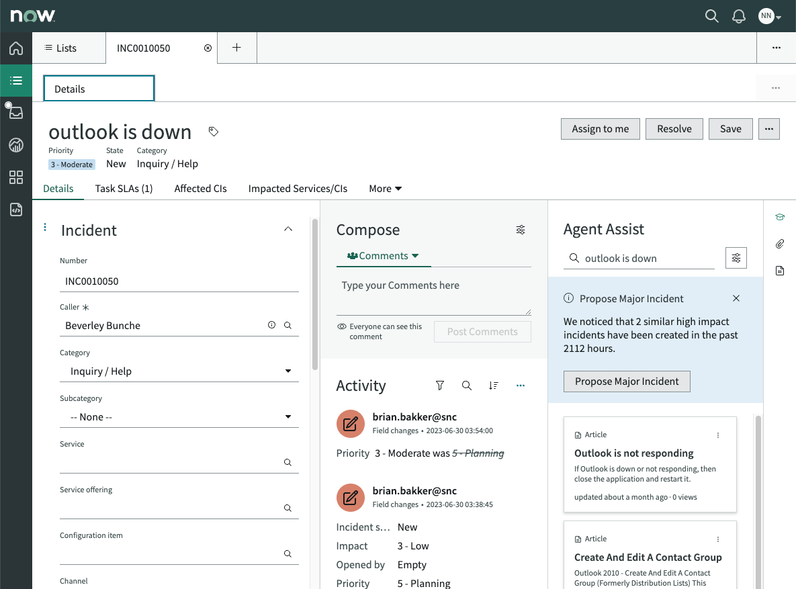This screenshot has height=589, width=796.
Task: Select the INC0010050 tab
Action: [144, 48]
